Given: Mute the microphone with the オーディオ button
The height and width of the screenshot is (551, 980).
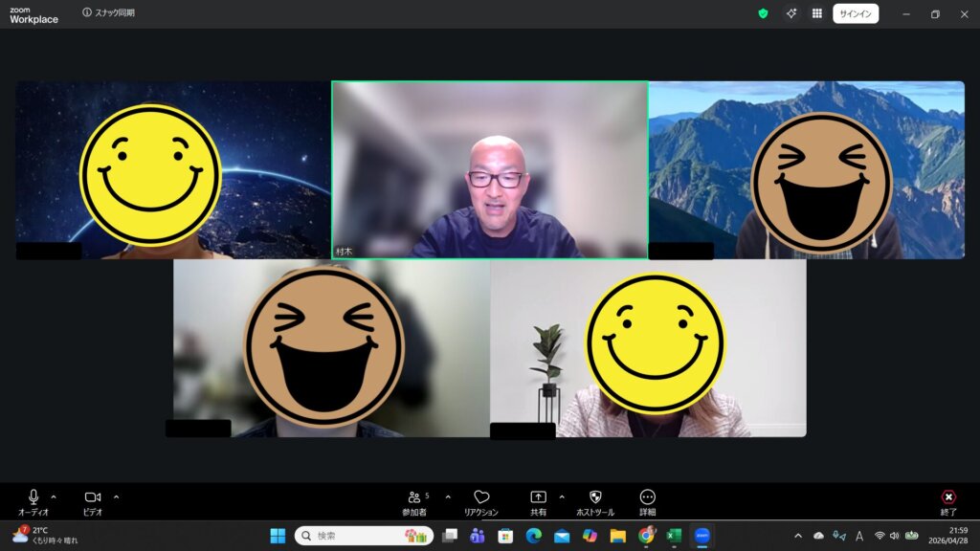Looking at the screenshot, I should (x=33, y=497).
